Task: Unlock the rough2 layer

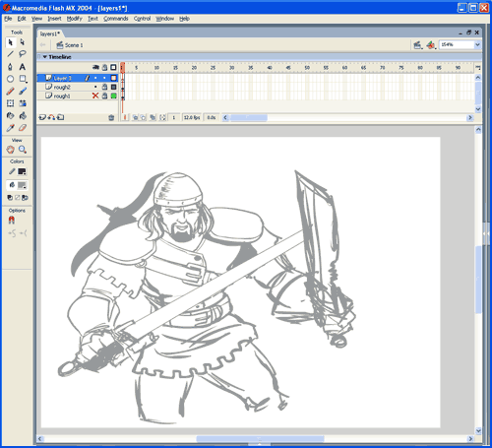Action: tap(104, 87)
